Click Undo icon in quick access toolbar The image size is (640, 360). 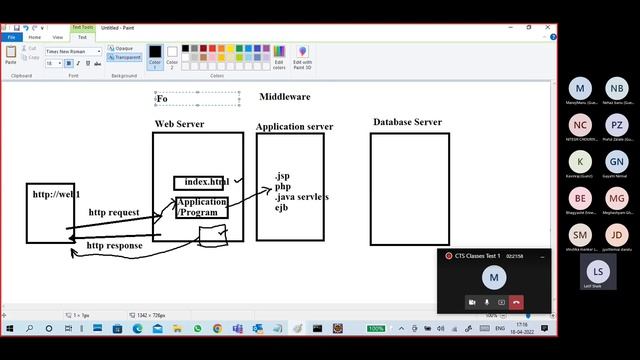pyautogui.click(x=26, y=28)
